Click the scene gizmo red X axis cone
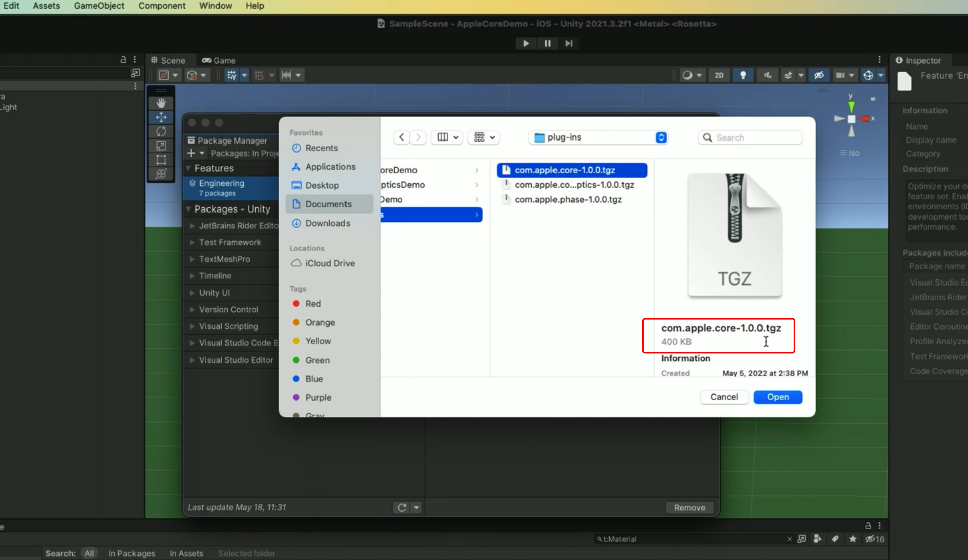 coord(864,119)
